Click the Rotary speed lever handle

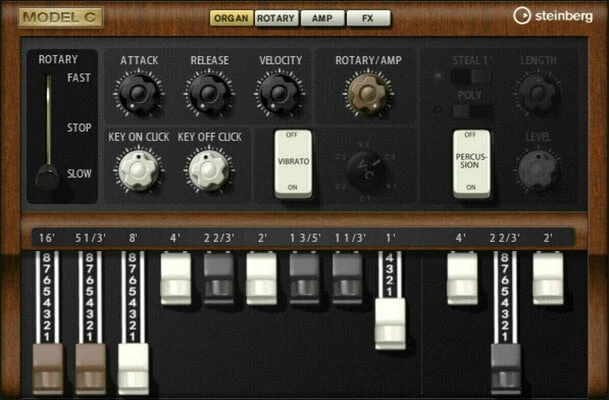(x=47, y=178)
